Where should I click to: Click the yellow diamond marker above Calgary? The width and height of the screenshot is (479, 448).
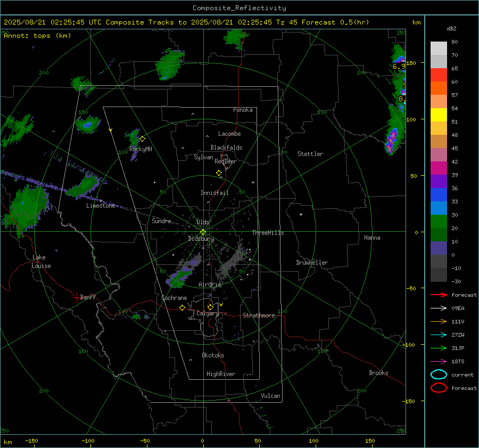(x=210, y=307)
